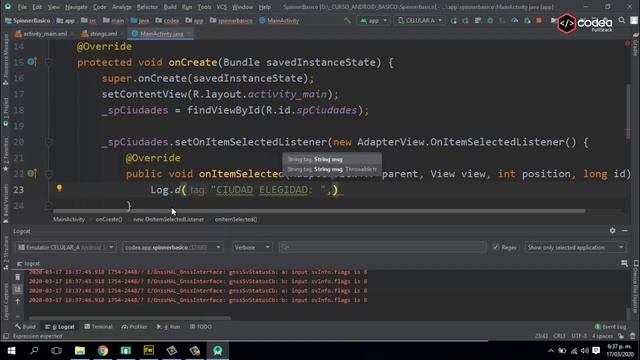The width and height of the screenshot is (640, 360).
Task: Click MainActivity in the navigation breadcrumb bar
Action: pyautogui.click(x=279, y=20)
